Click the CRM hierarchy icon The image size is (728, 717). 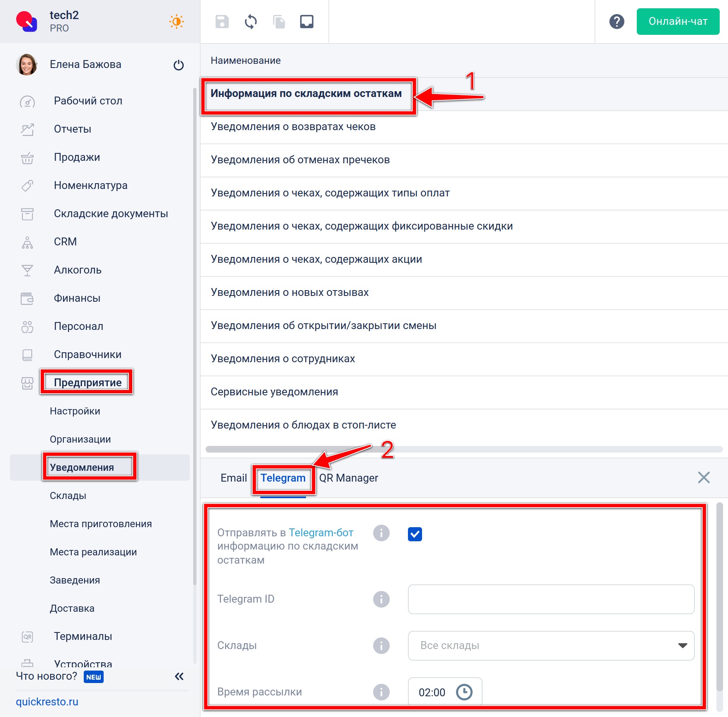27,242
